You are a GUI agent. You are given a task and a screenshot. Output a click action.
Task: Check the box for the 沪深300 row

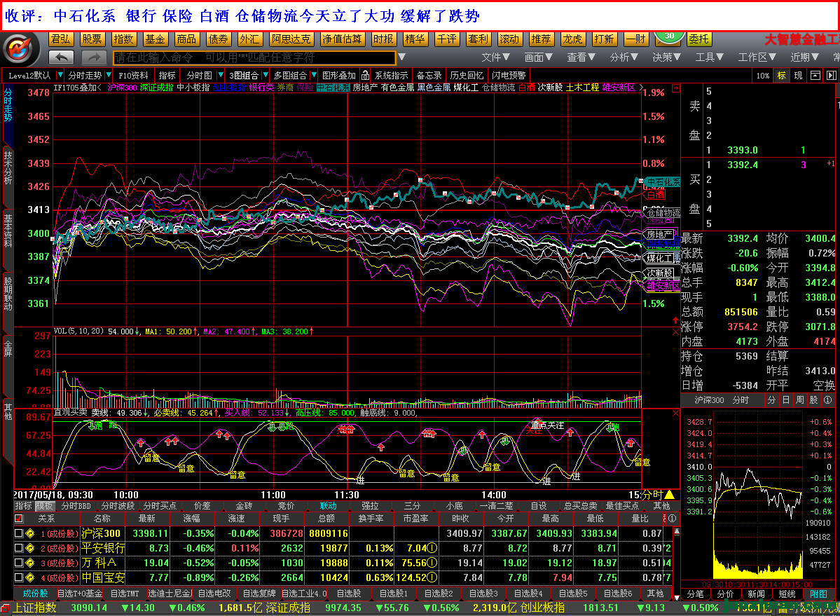point(19,533)
